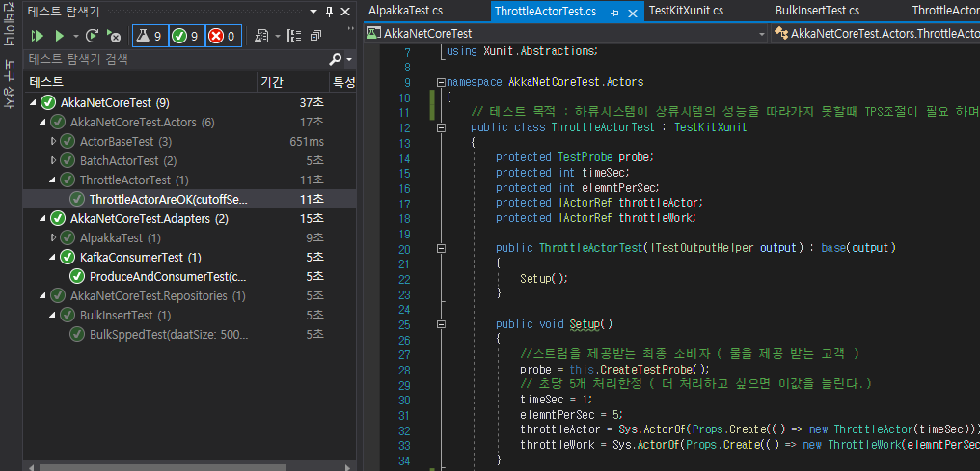Open the playlist flask icon
Screen dimensions: 980x471
260,36
